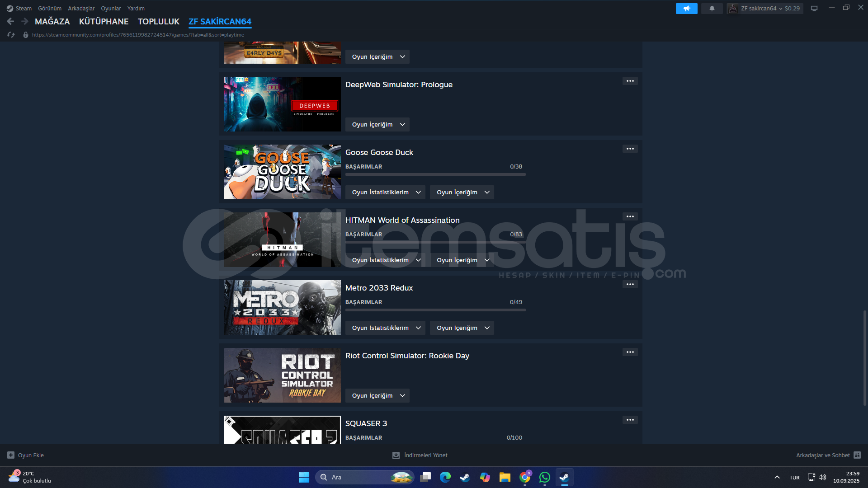Open options menu for Riot Control Simulator

630,352
